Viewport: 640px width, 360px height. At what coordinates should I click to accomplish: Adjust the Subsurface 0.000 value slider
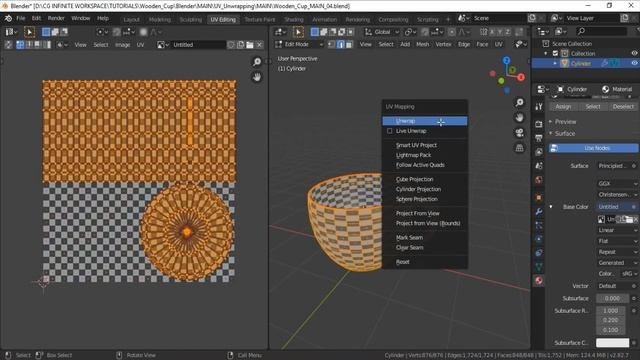pos(612,298)
